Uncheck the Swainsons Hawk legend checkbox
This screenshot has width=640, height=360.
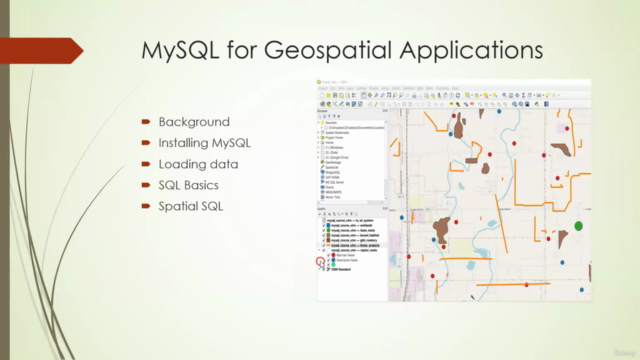coord(329,260)
